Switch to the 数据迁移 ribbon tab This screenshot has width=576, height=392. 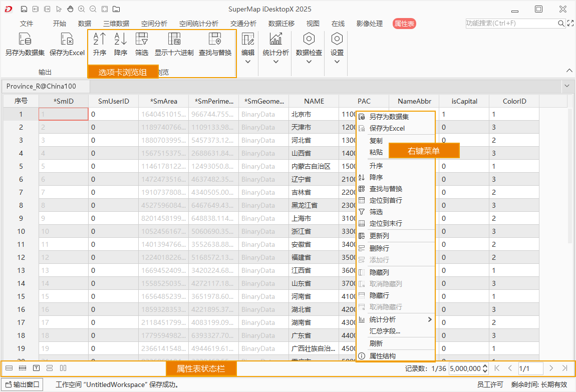point(281,24)
